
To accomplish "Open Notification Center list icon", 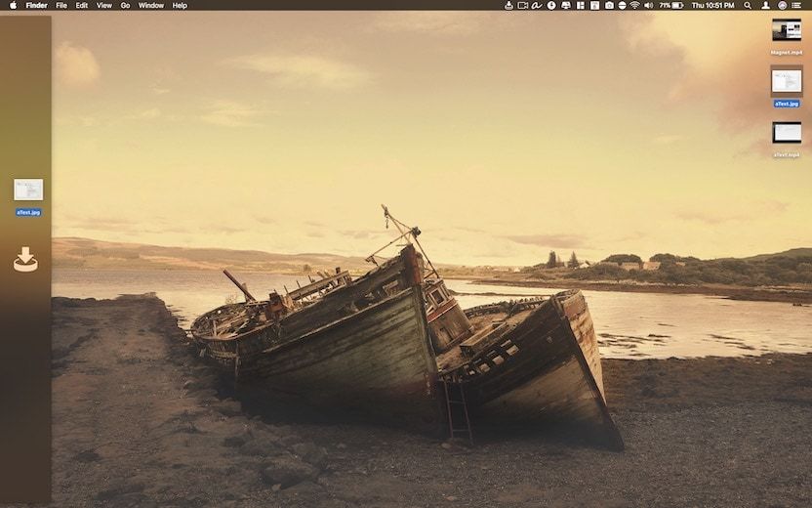I will 799,5.
